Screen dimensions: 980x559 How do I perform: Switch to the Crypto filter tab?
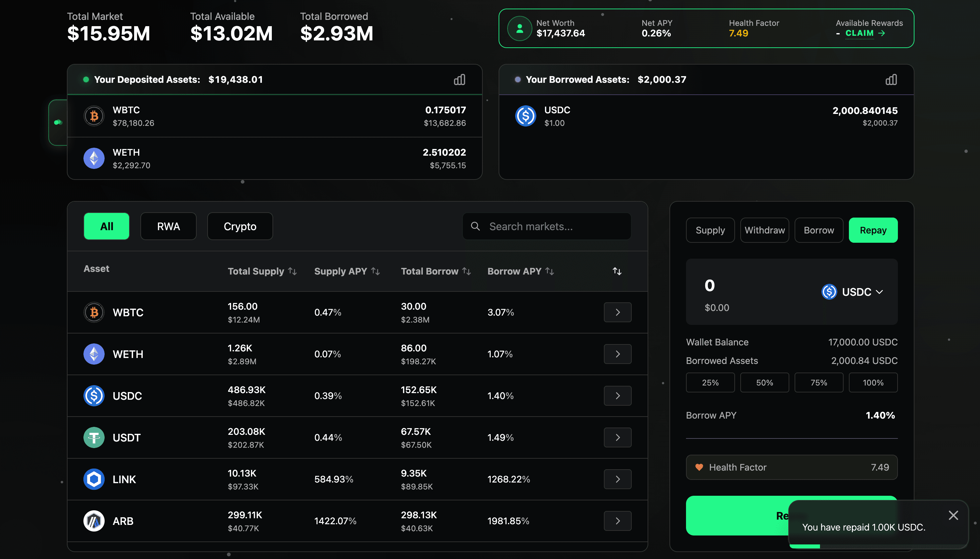click(240, 226)
